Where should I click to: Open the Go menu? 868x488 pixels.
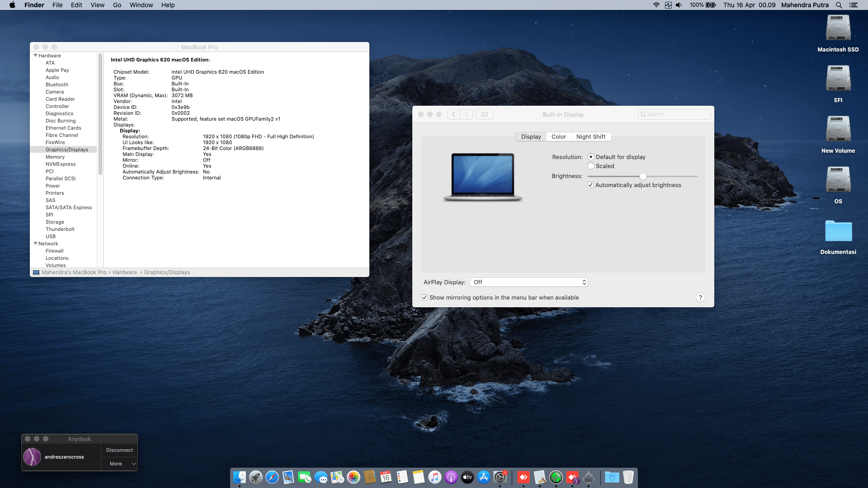click(117, 5)
